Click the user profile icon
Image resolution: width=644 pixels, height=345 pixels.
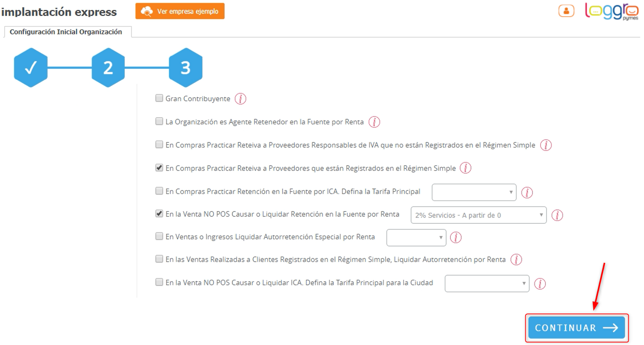(566, 11)
